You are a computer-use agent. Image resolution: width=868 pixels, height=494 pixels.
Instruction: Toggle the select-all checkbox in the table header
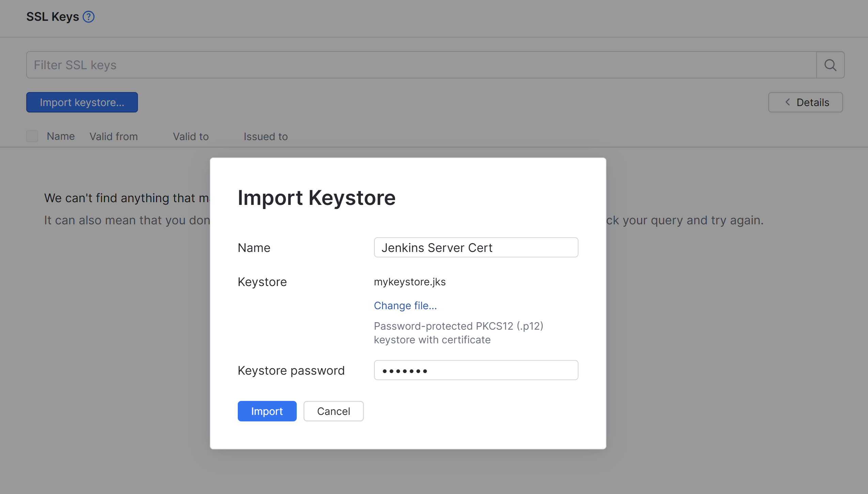click(x=32, y=136)
